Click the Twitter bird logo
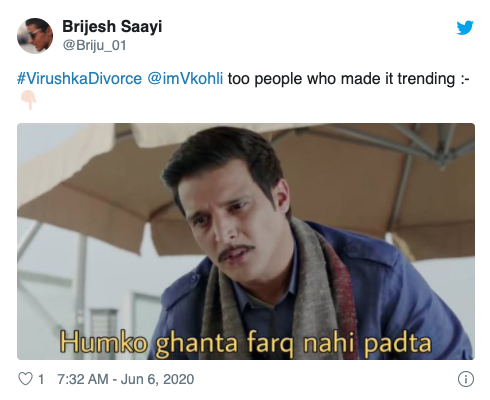The width and height of the screenshot is (490, 400). [465, 28]
